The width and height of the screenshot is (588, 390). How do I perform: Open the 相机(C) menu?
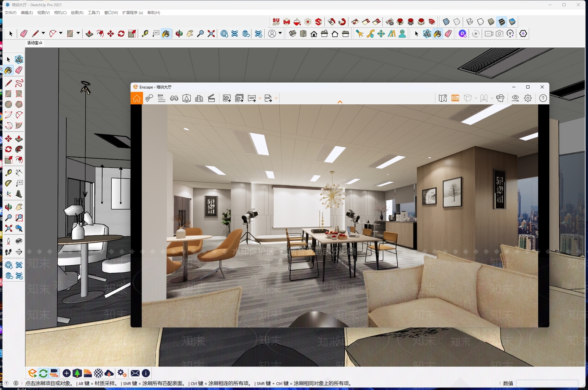(x=60, y=12)
